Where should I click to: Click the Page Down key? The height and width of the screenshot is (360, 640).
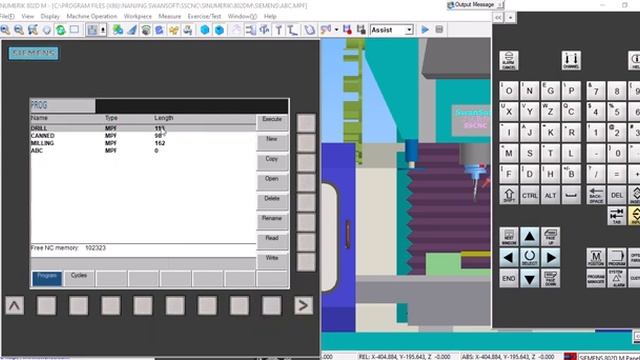tap(550, 278)
